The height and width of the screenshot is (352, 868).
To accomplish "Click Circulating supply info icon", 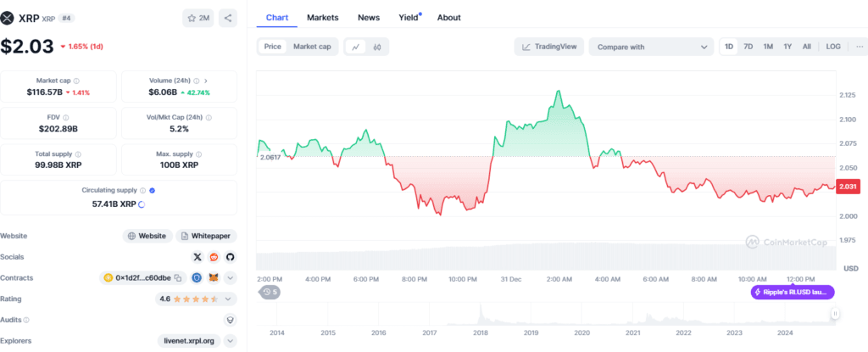I will point(142,190).
